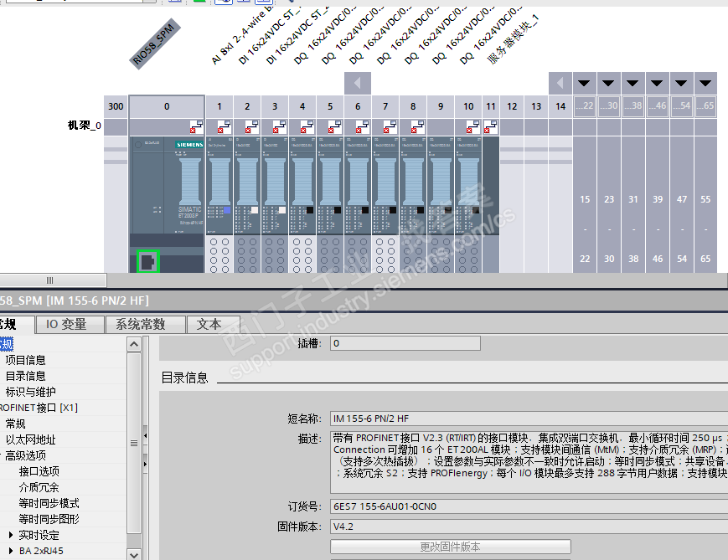Select the DI 16x24VDC module in slot 2
The height and width of the screenshot is (560, 728).
247,204
